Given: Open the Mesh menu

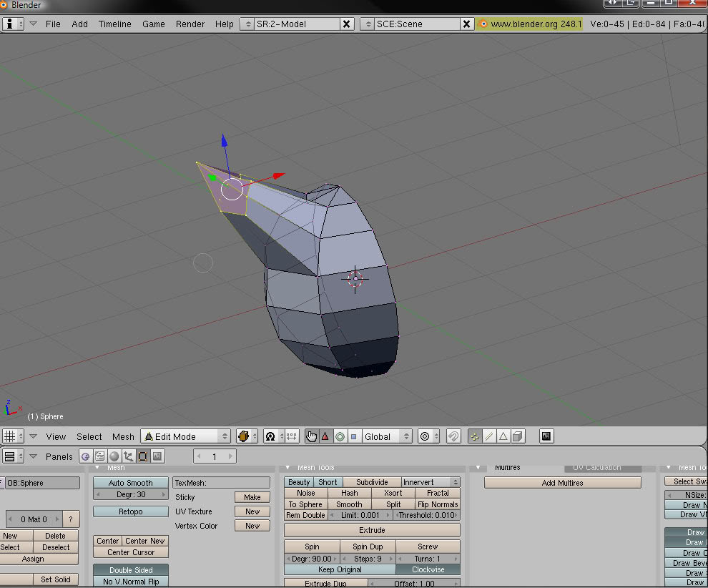Looking at the screenshot, I should pos(123,436).
